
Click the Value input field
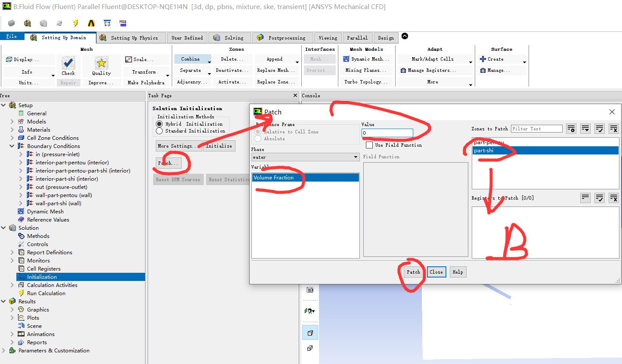click(387, 133)
